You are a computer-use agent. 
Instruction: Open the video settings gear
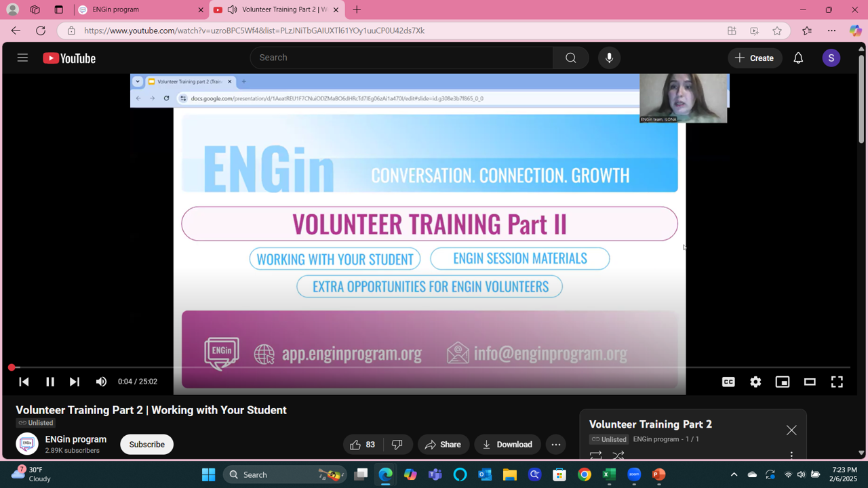(755, 382)
